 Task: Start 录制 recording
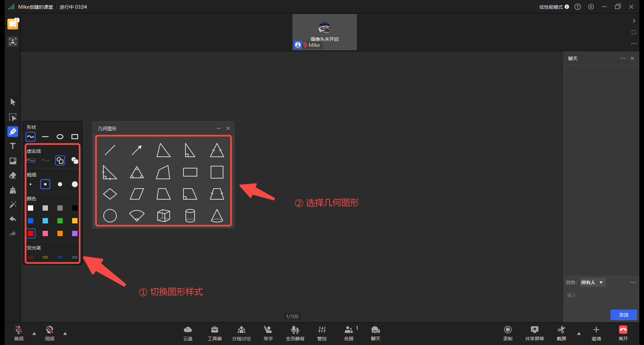pos(508,333)
